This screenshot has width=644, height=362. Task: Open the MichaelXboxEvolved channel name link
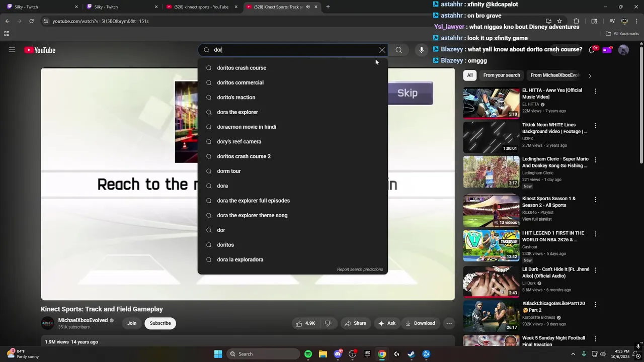pyautogui.click(x=83, y=320)
